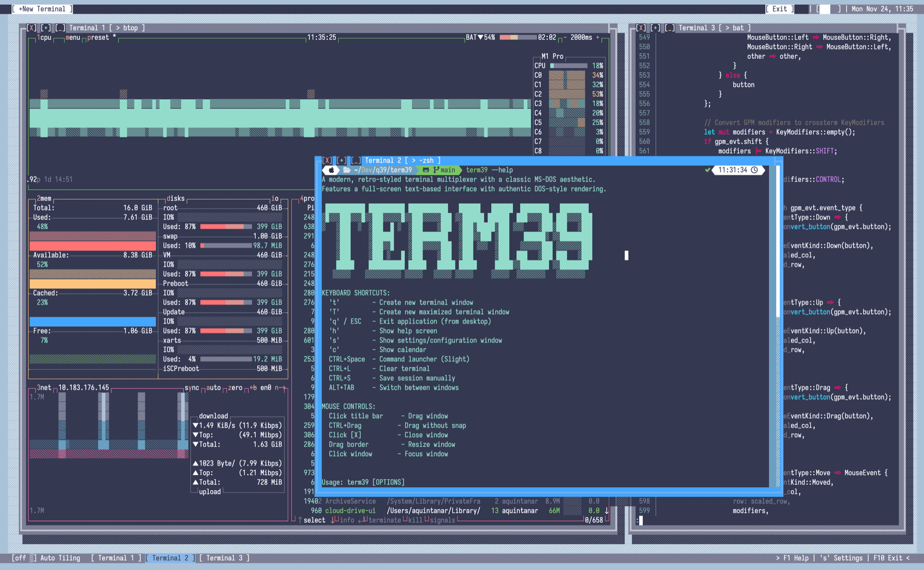Open the btop menu option

73,38
